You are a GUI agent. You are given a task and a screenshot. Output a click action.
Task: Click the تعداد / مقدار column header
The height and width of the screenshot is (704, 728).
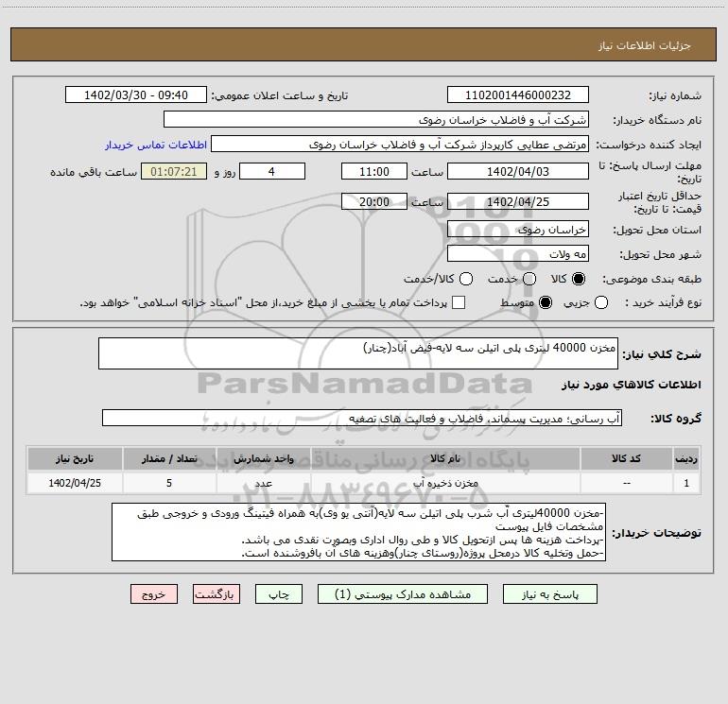(x=169, y=458)
